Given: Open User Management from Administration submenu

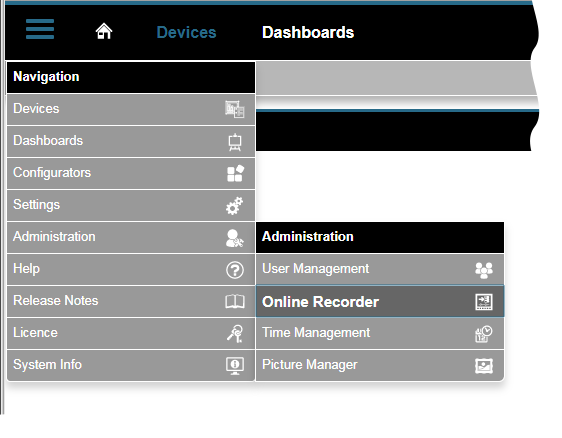Looking at the screenshot, I should click(380, 269).
